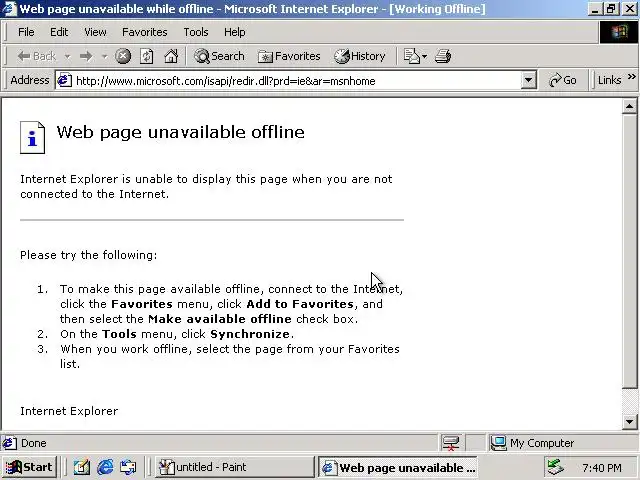Open the View menu
Image resolution: width=640 pixels, height=480 pixels.
point(95,32)
